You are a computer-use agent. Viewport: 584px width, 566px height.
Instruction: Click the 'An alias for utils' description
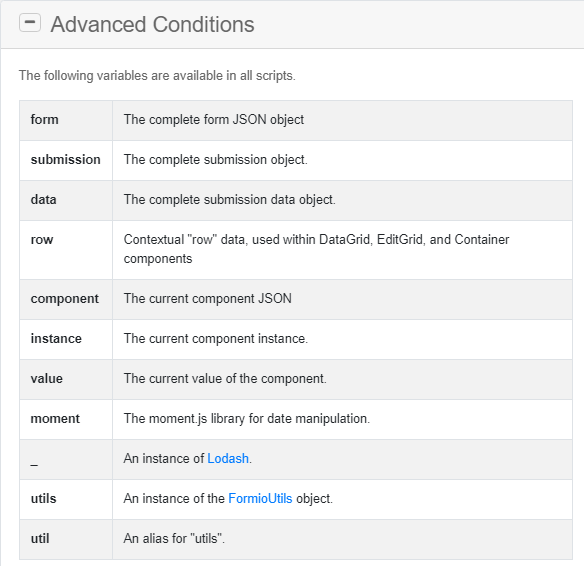pos(174,538)
